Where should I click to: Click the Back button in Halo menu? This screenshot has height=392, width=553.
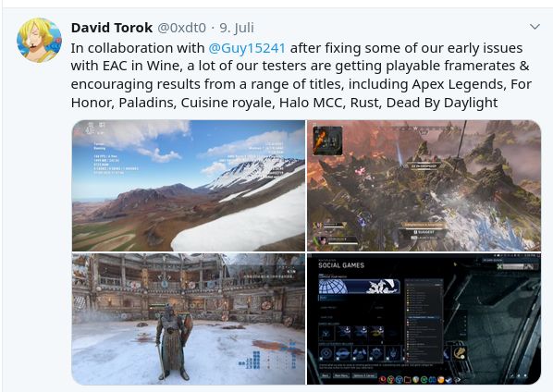point(326,375)
